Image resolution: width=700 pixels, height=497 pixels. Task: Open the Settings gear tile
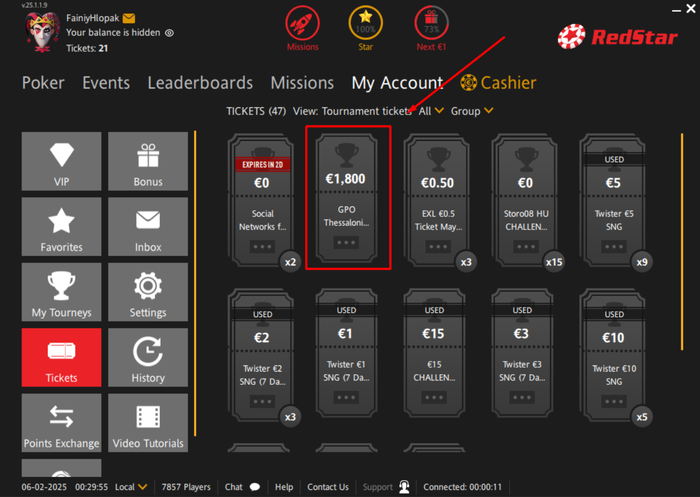point(148,292)
